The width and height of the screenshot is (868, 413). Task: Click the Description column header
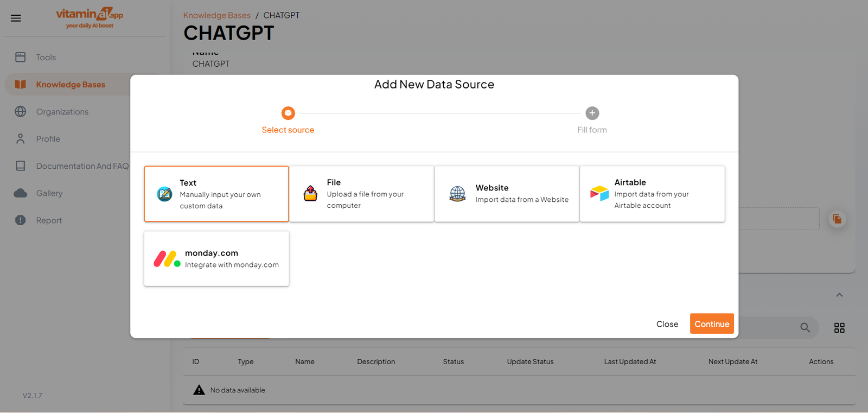[x=376, y=361]
